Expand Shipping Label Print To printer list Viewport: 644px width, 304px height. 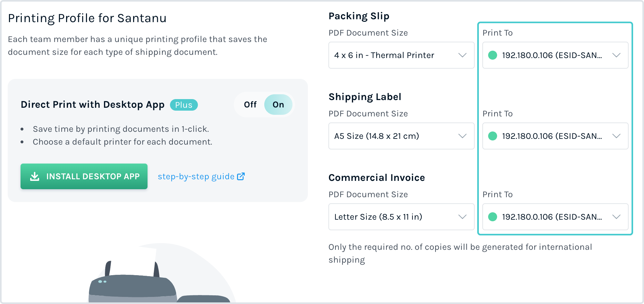[555, 136]
